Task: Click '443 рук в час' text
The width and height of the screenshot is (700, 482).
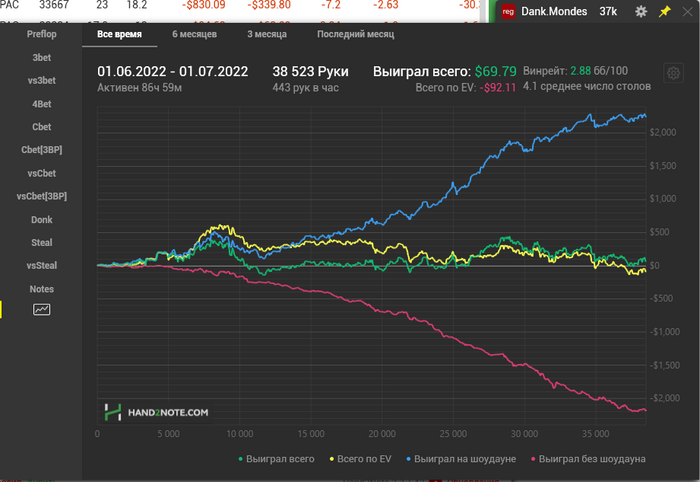Action: click(x=305, y=87)
